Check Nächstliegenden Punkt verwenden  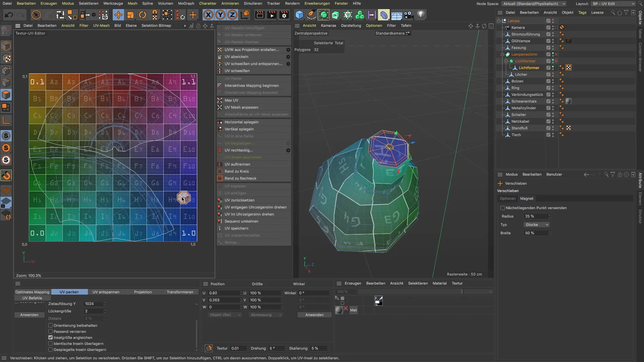click(502, 208)
